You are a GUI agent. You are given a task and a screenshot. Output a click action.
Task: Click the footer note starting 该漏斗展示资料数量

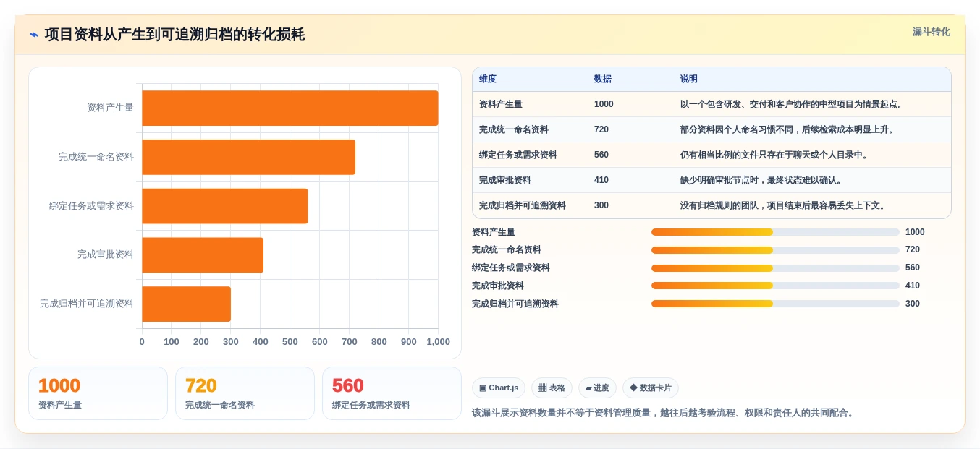(664, 413)
